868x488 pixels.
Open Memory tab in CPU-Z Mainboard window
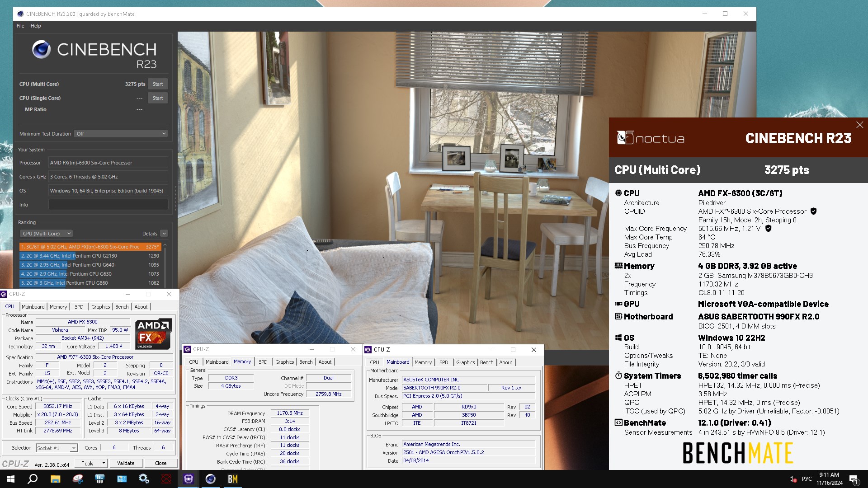tap(423, 362)
